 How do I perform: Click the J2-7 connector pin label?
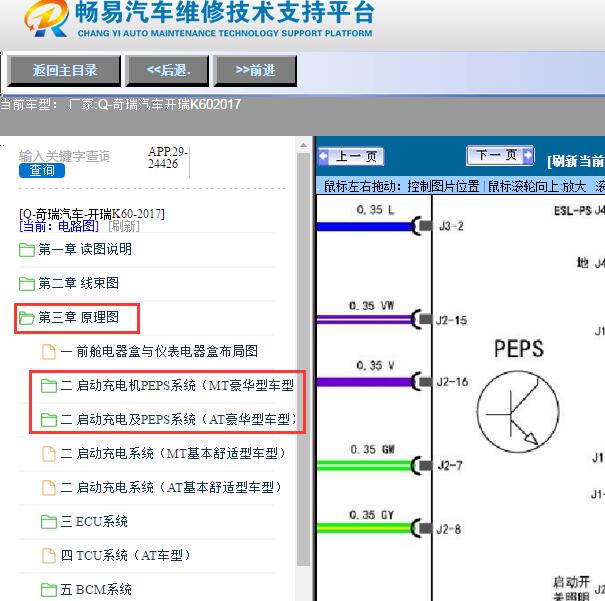click(x=450, y=465)
